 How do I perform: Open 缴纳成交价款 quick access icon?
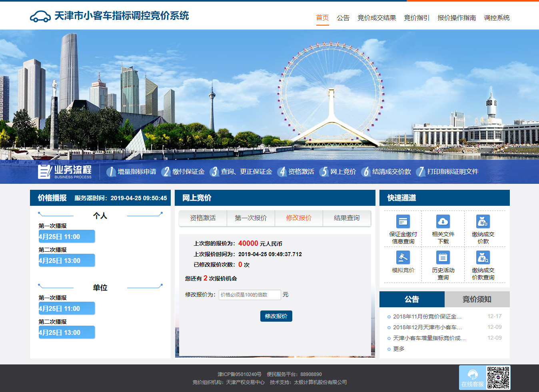(x=483, y=221)
